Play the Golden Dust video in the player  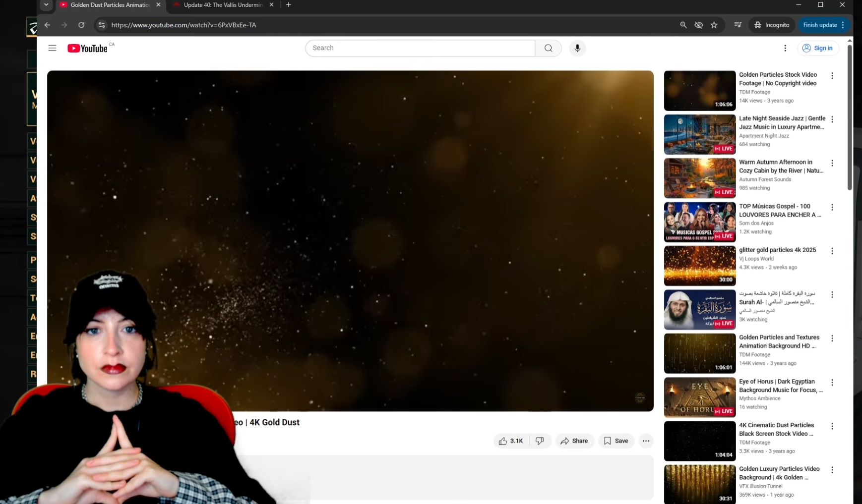(350, 241)
